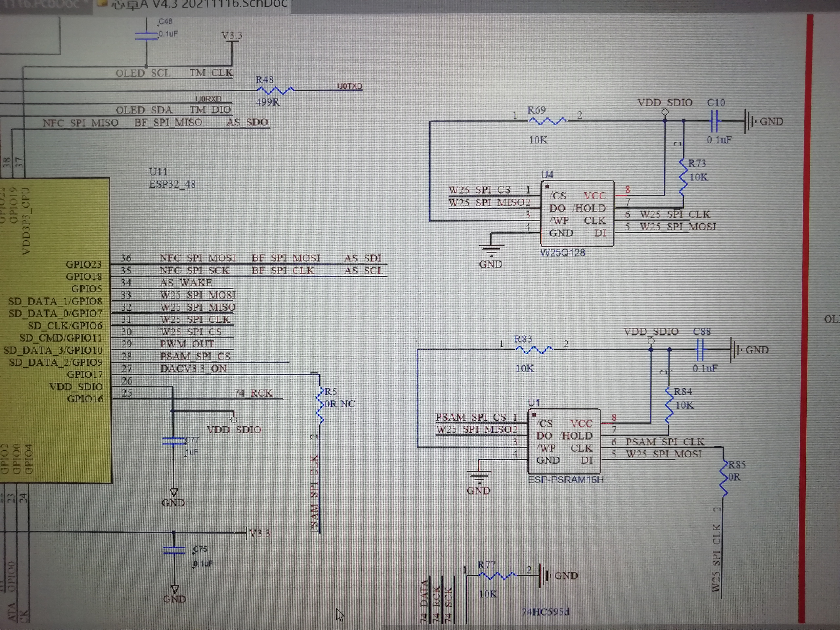Select the 74_RCK label on pin 25
The image size is (840, 630).
pos(253,393)
